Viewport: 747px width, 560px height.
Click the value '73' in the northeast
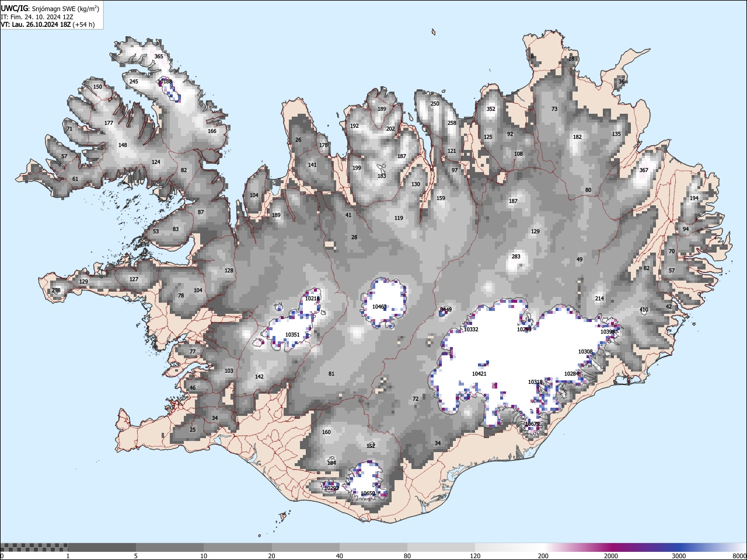click(554, 109)
